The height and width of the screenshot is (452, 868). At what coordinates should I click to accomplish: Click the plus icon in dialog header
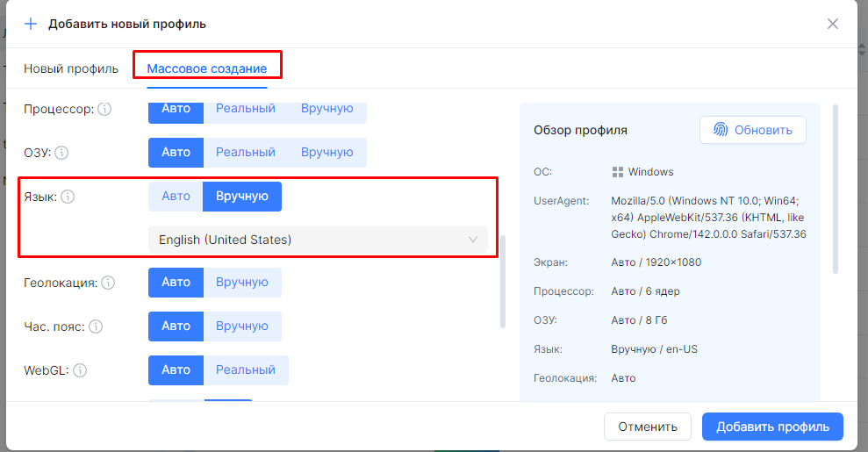click(31, 24)
